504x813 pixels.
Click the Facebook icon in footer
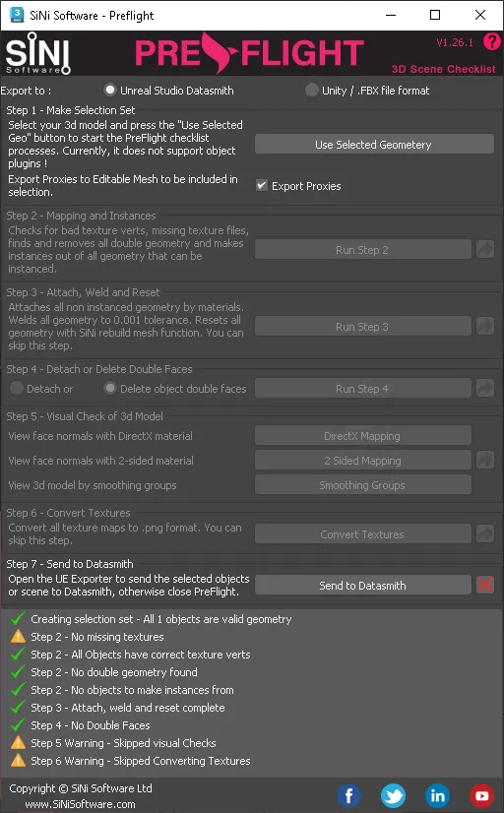pyautogui.click(x=349, y=795)
